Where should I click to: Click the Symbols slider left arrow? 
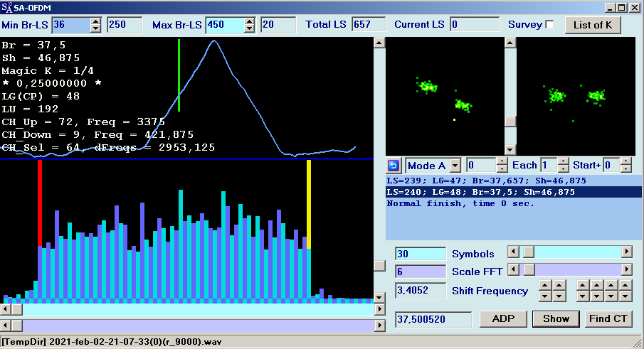click(513, 252)
